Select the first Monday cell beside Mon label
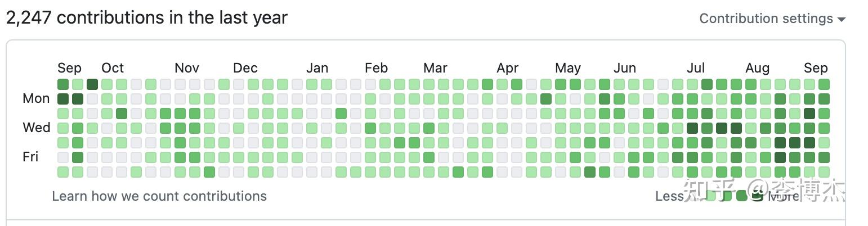 pos(63,99)
